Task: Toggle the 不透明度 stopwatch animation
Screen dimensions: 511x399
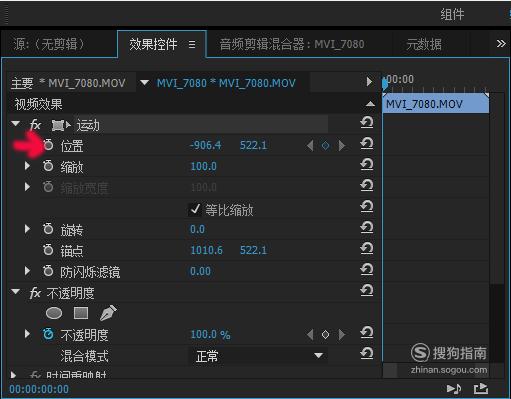Action: point(48,334)
